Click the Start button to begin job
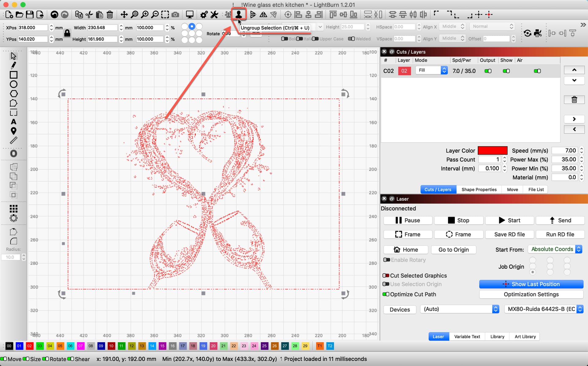This screenshot has width=588, height=366. [x=509, y=220]
